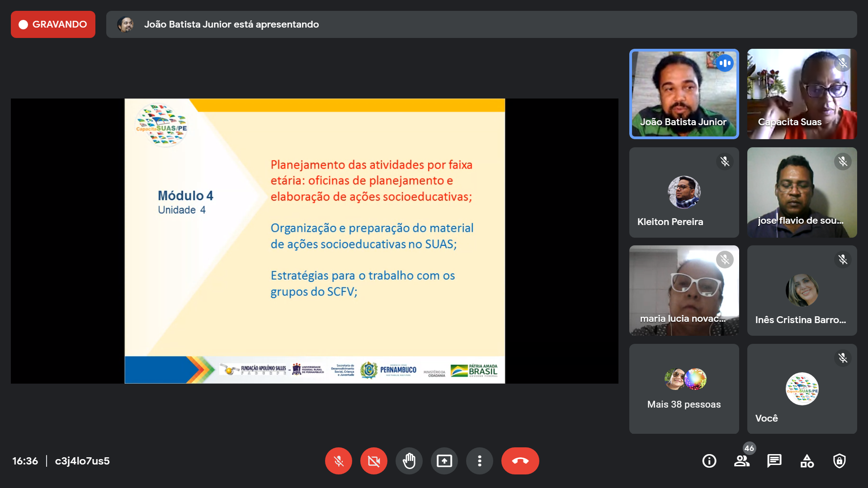Open the chat panel icon
868x488 pixels.
(774, 461)
